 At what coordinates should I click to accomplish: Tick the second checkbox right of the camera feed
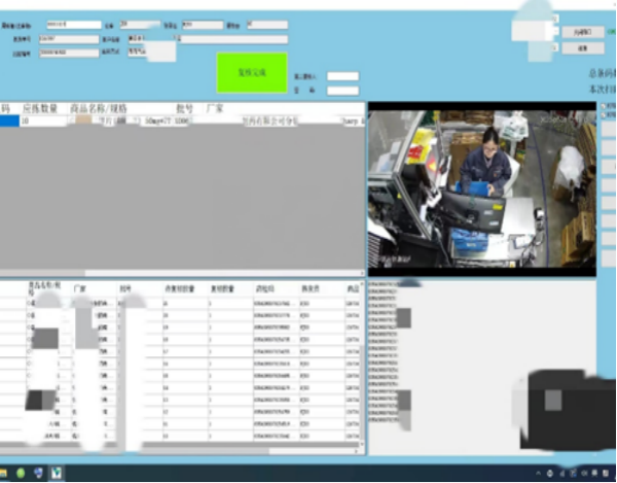[602, 116]
